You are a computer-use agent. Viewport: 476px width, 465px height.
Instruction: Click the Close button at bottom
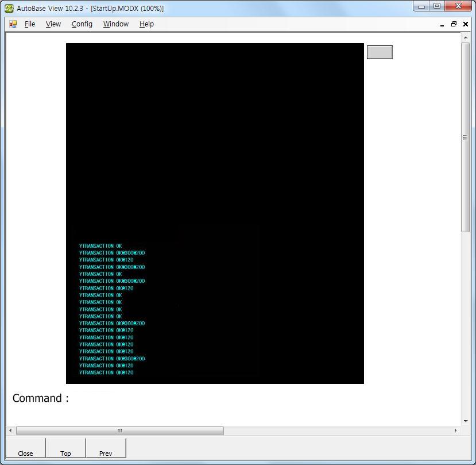[25, 448]
